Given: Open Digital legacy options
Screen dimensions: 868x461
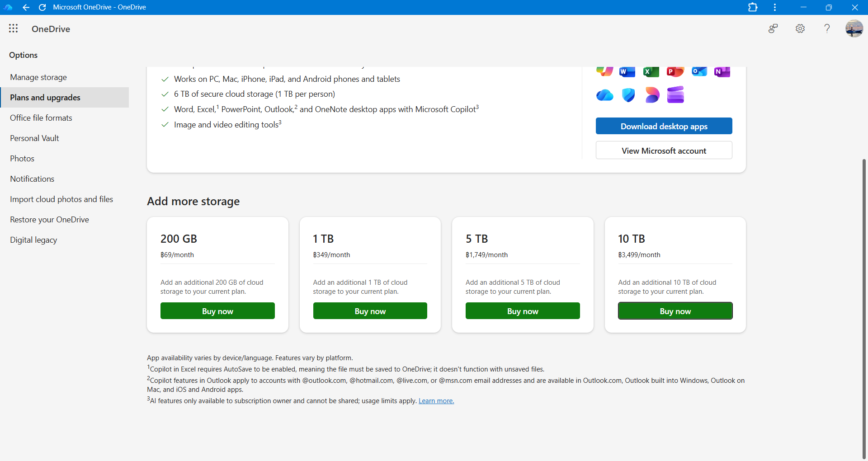Looking at the screenshot, I should pos(65,240).
